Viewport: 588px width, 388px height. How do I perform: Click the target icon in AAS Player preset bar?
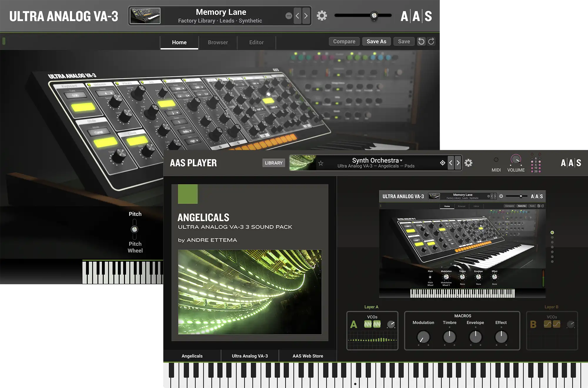click(442, 163)
